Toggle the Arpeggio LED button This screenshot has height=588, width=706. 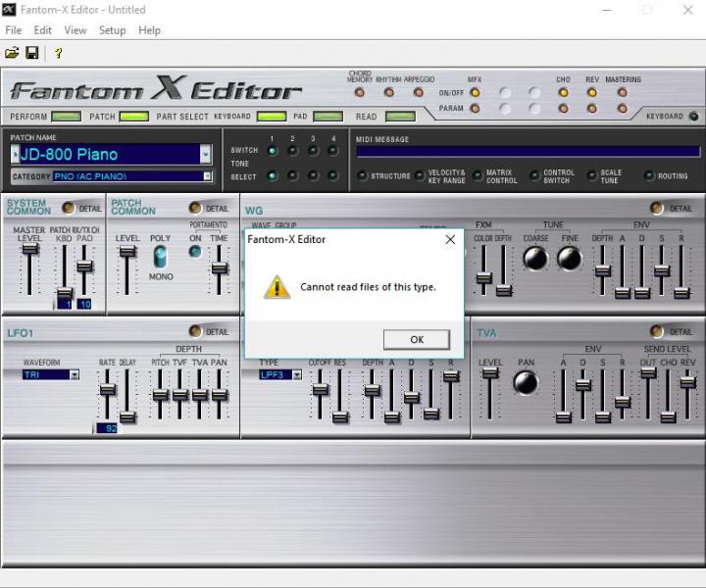[419, 93]
